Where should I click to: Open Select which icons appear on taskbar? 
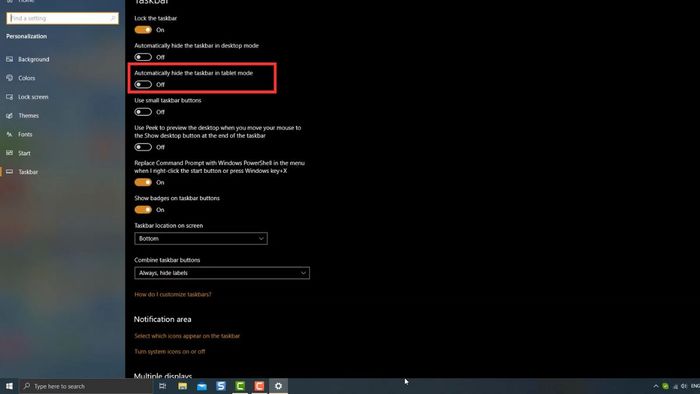(x=187, y=336)
